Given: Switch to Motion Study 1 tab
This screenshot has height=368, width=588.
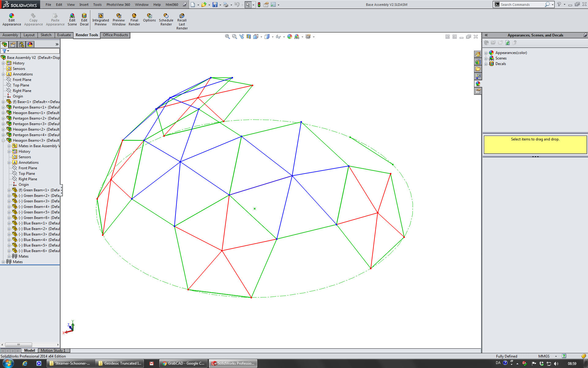Looking at the screenshot, I should [x=53, y=351].
